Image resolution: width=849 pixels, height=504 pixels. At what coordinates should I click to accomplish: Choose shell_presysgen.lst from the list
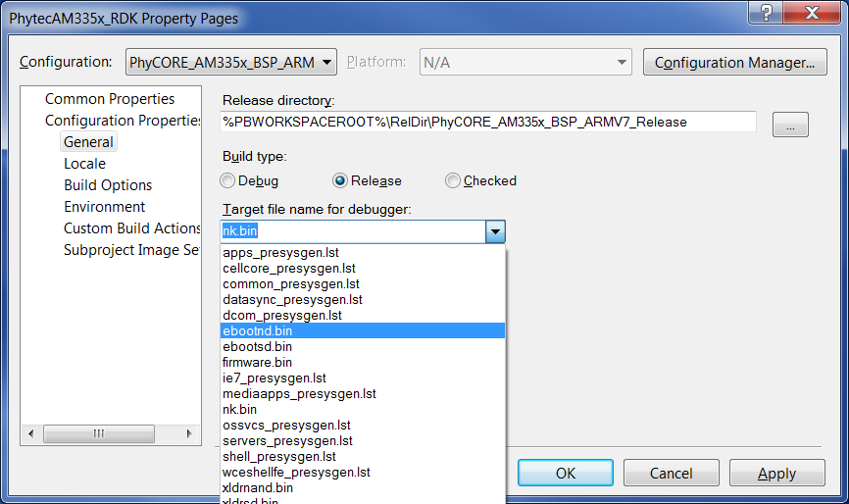pos(363,456)
